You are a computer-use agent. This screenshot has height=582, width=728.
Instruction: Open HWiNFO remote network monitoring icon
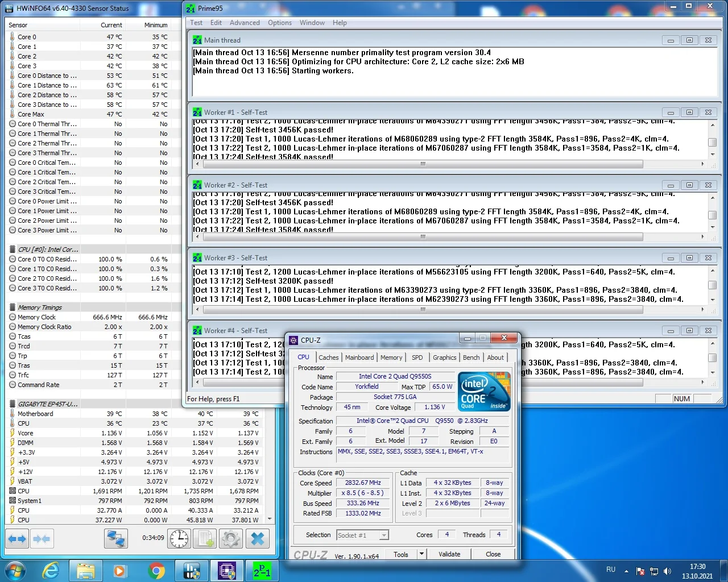click(x=116, y=538)
